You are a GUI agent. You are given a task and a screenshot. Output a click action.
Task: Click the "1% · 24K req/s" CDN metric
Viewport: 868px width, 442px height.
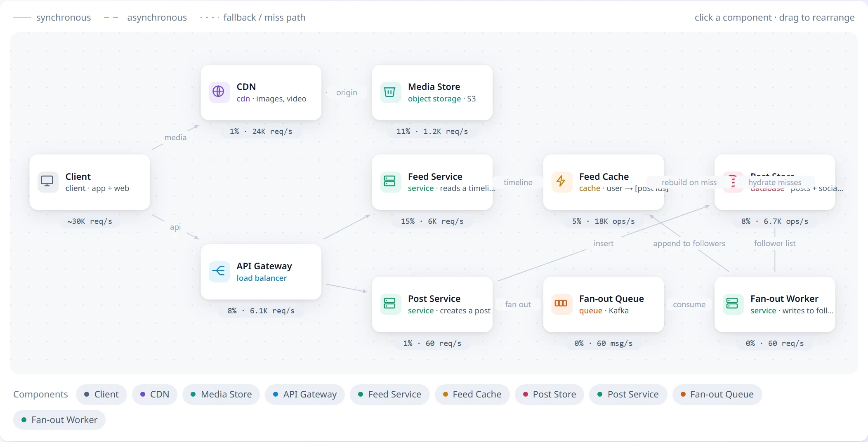tap(261, 132)
